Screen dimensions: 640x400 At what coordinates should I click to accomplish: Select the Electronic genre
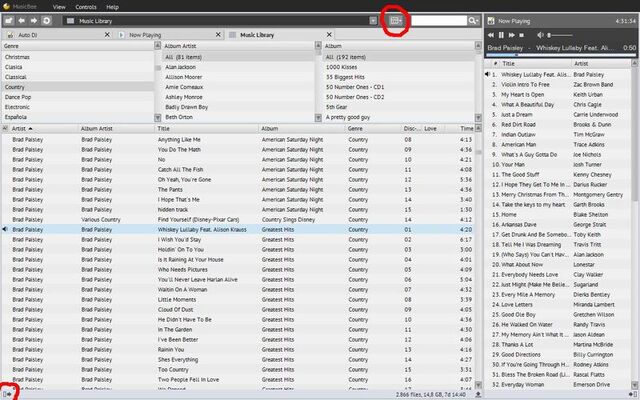click(x=78, y=107)
